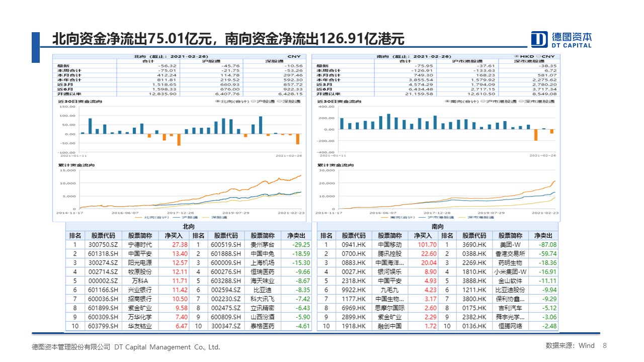The width and height of the screenshot is (644, 362).
Task: Click the northbound 本年合计 value 811.81
Action: pyautogui.click(x=167, y=79)
